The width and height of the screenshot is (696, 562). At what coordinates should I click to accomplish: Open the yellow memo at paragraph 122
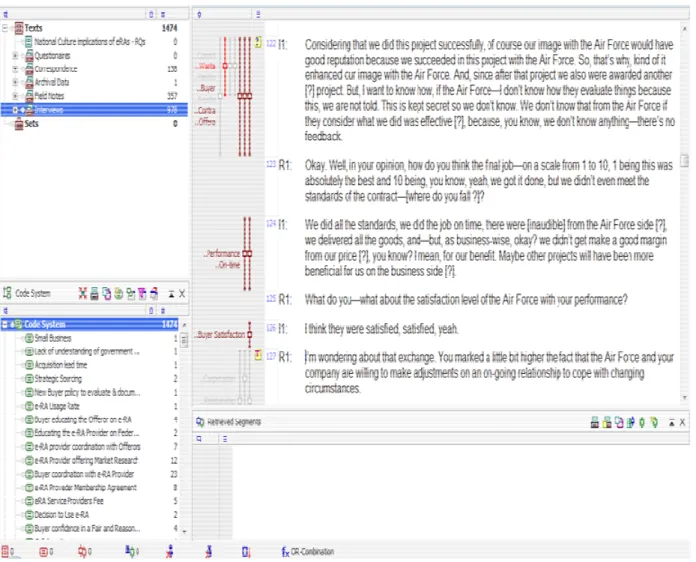tap(258, 43)
